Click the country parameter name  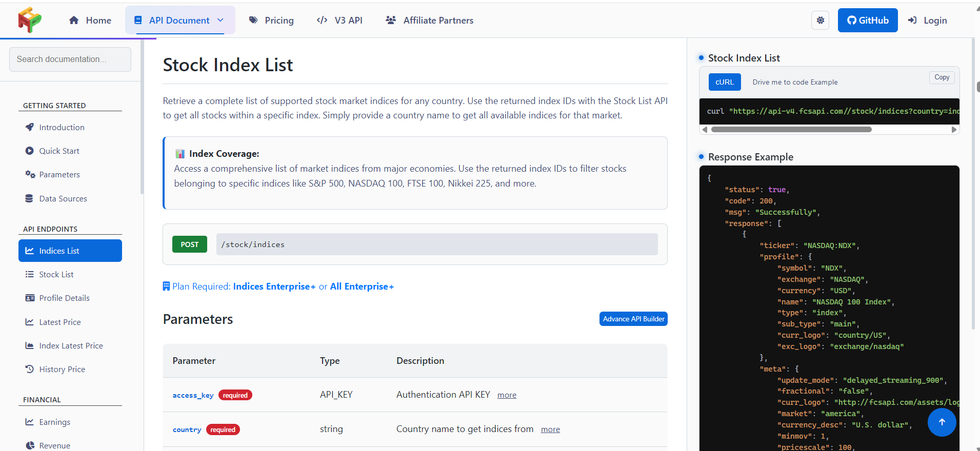point(187,429)
